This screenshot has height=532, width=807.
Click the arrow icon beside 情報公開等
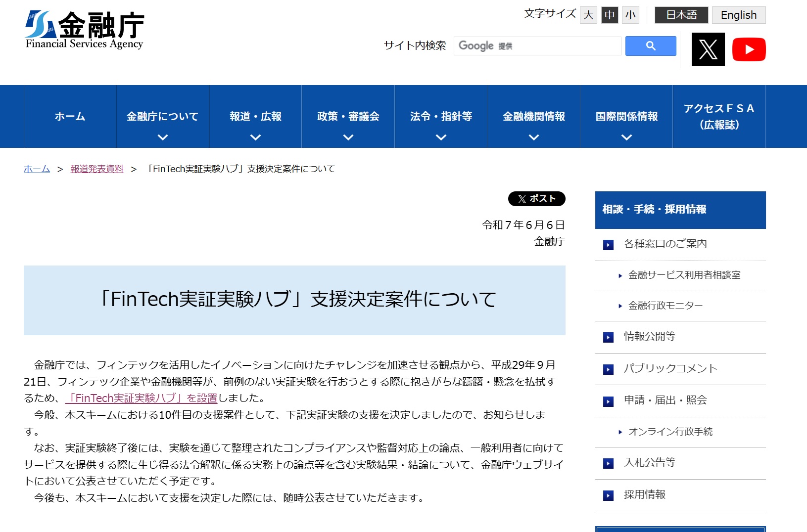(607, 337)
